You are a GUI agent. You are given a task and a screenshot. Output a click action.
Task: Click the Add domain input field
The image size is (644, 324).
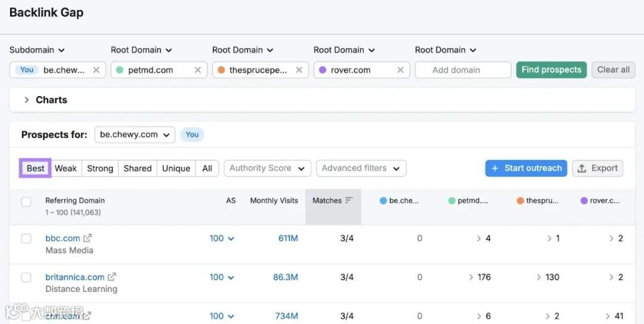[x=463, y=70]
